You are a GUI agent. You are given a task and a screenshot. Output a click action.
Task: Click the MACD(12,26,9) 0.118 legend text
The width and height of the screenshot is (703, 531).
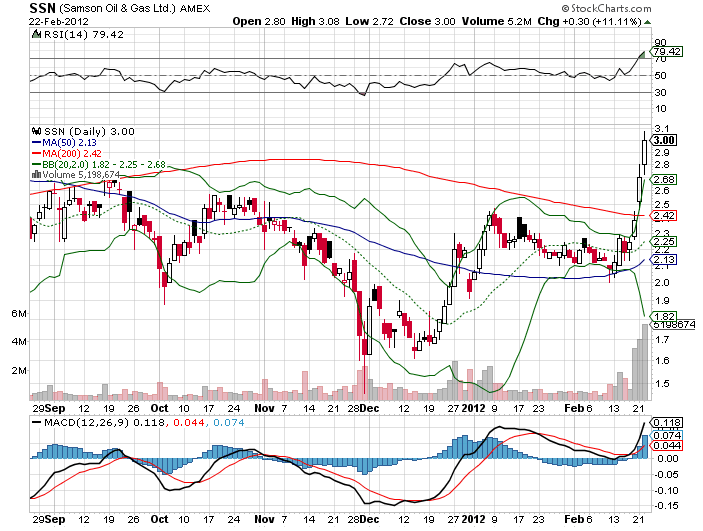click(104, 422)
